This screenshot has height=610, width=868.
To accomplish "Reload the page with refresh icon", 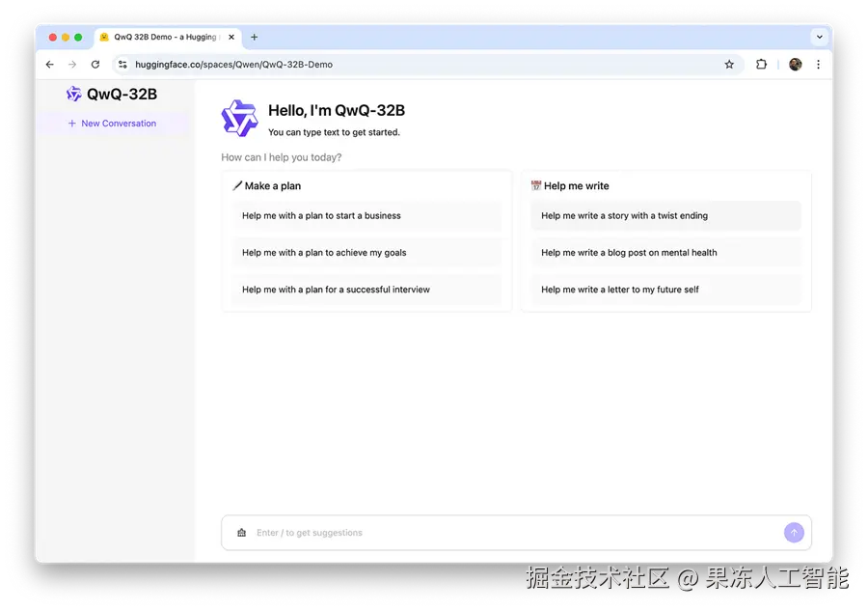I will click(95, 65).
